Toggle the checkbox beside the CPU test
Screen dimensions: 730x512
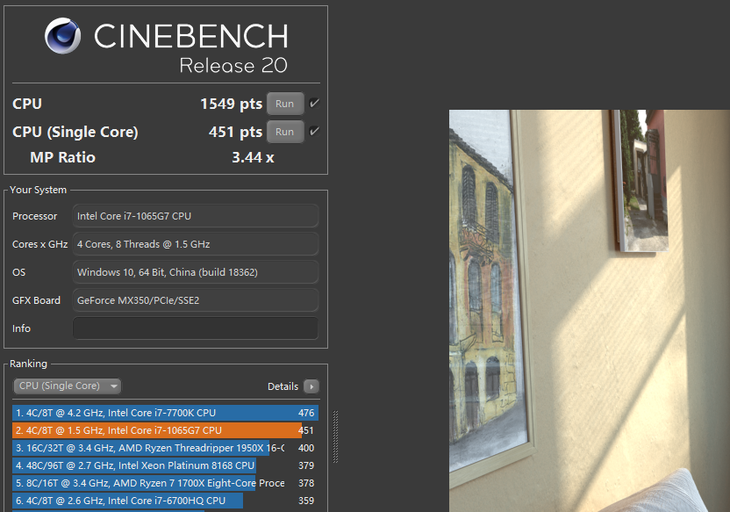(315, 104)
